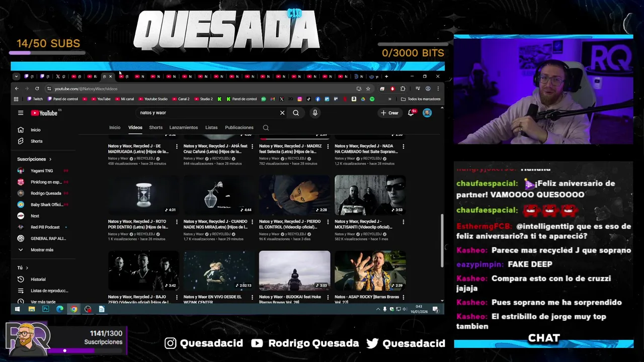The width and height of the screenshot is (644, 362).
Task: Play the hourglass ROTO POR DENTRO thumbnail
Action: click(x=143, y=195)
